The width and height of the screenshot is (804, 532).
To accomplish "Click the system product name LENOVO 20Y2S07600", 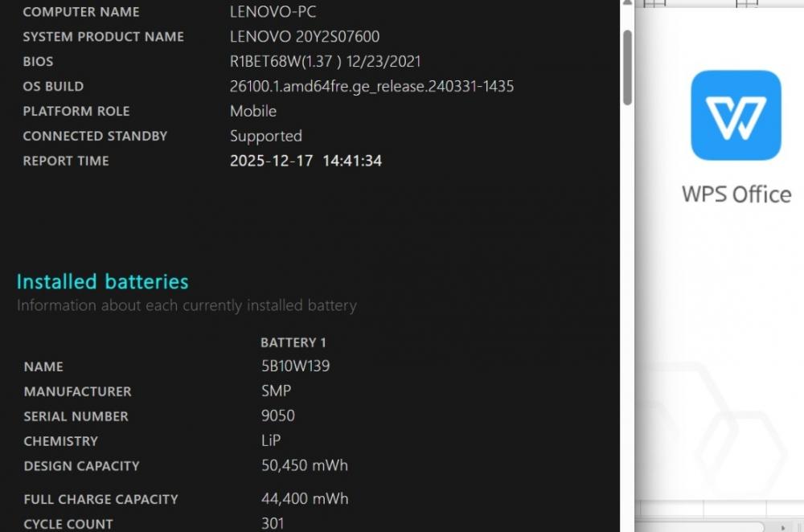I will [x=305, y=36].
